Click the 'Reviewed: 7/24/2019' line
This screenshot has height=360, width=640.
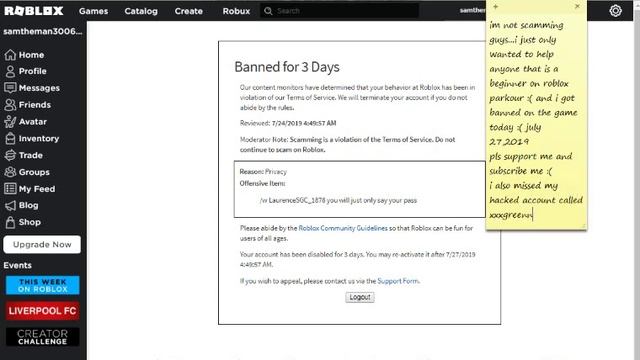pos(288,123)
